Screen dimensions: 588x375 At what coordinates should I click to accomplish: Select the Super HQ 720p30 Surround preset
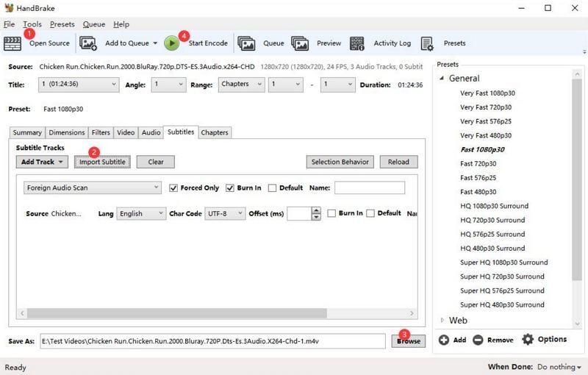click(502, 276)
